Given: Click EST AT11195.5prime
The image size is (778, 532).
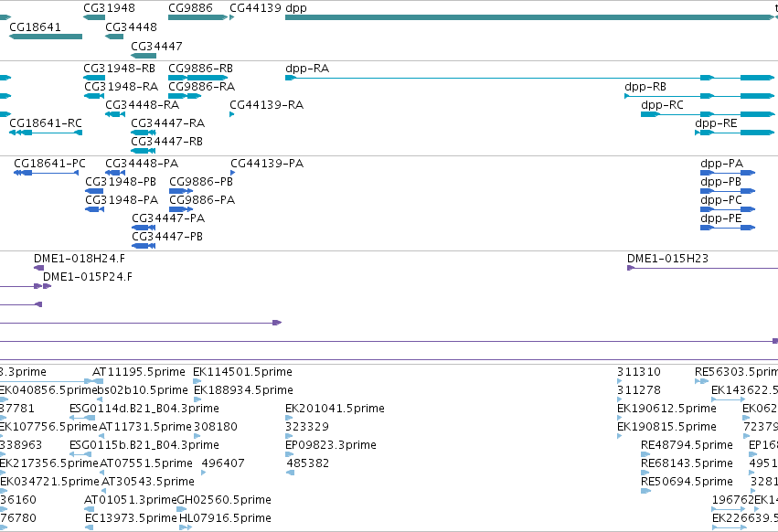Looking at the screenshot, I should tap(98, 381).
